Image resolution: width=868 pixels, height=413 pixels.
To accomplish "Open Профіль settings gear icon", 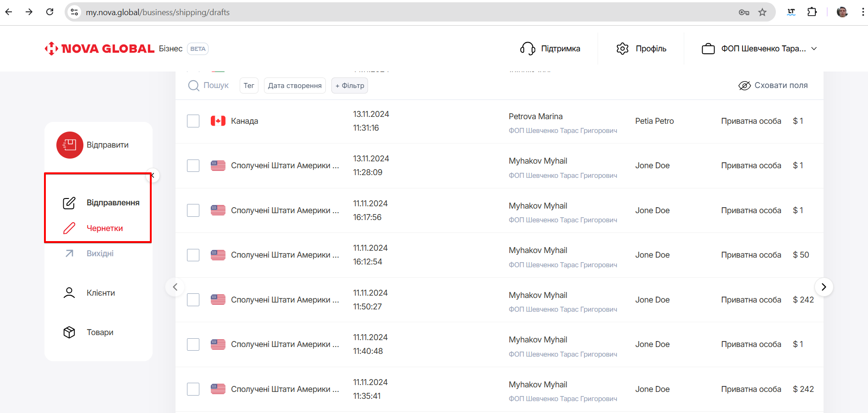I will click(x=622, y=49).
